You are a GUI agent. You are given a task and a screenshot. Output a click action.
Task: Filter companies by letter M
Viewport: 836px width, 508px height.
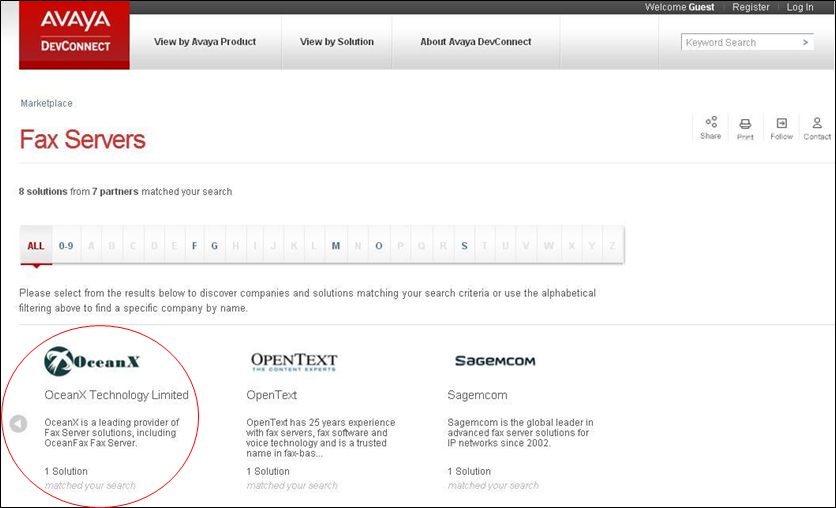coord(336,246)
